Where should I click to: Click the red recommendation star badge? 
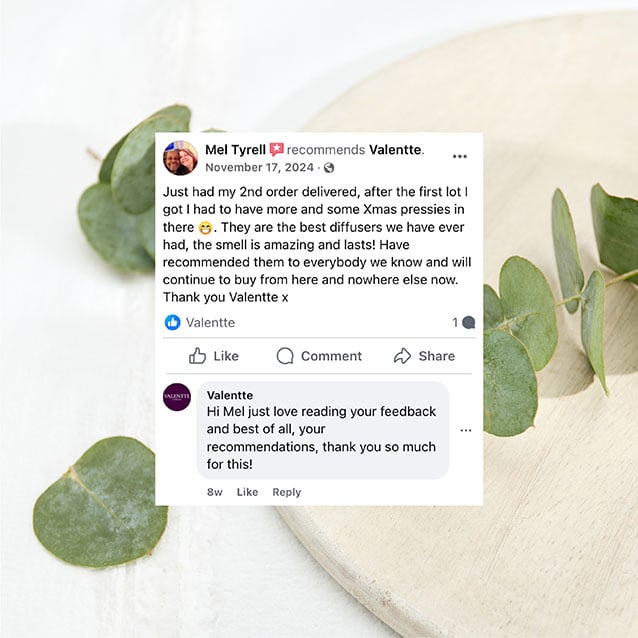[x=276, y=149]
